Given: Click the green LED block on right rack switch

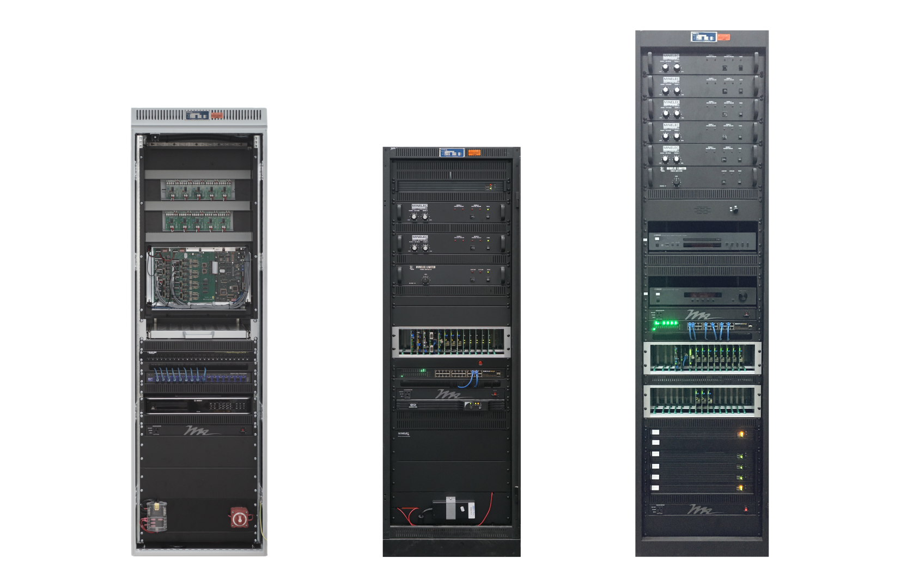Looking at the screenshot, I should (x=666, y=324).
